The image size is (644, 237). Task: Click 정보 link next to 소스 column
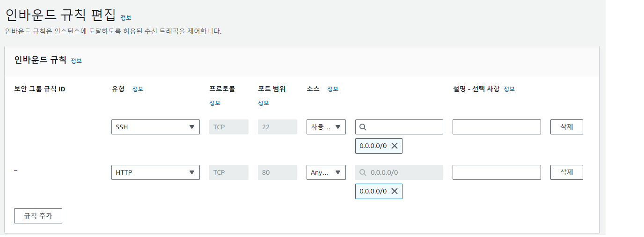(x=333, y=89)
